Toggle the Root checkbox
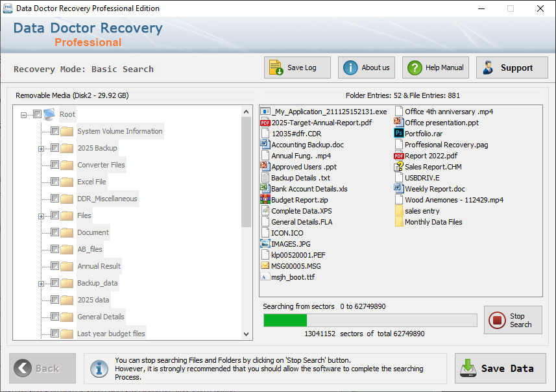This screenshot has height=392, width=556. (37, 114)
